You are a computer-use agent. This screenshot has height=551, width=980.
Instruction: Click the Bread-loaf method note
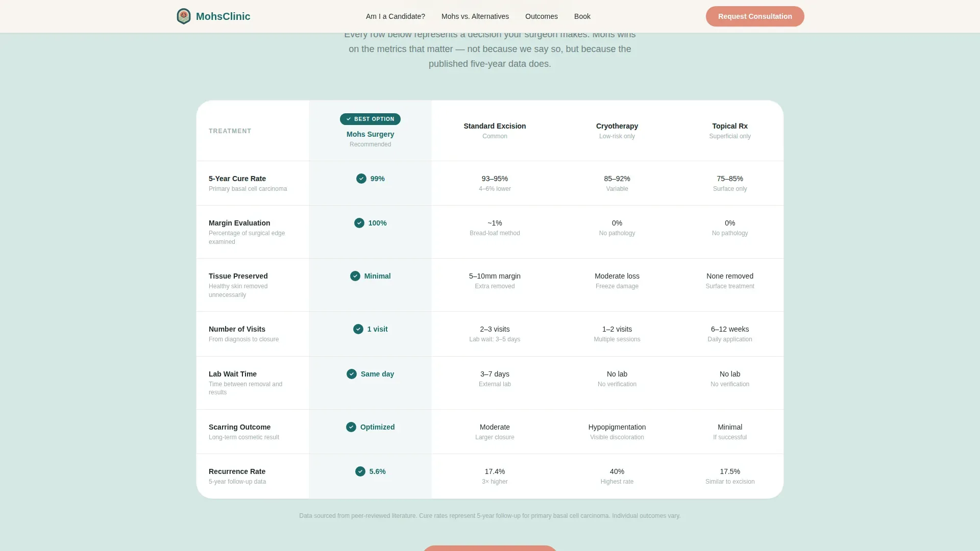(495, 233)
